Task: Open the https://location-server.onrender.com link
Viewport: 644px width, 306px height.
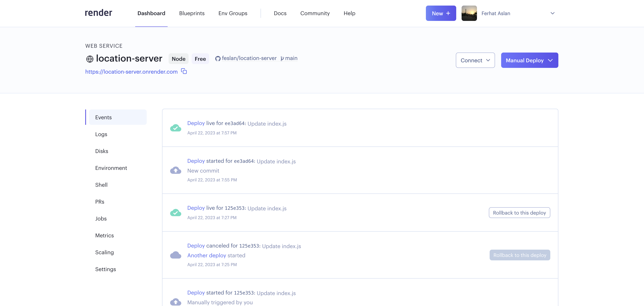Action: pos(132,72)
